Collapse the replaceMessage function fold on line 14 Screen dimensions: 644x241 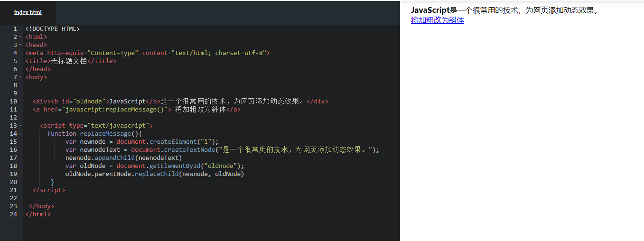point(20,134)
